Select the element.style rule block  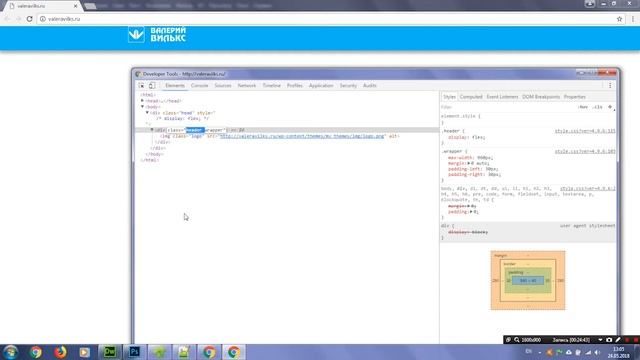(528, 119)
